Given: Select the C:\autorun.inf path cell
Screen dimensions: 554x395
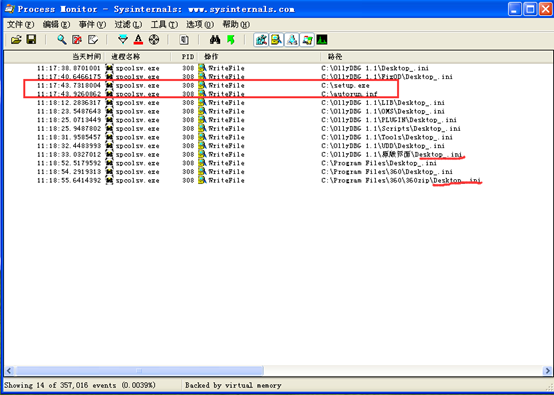Looking at the screenshot, I should 349,94.
